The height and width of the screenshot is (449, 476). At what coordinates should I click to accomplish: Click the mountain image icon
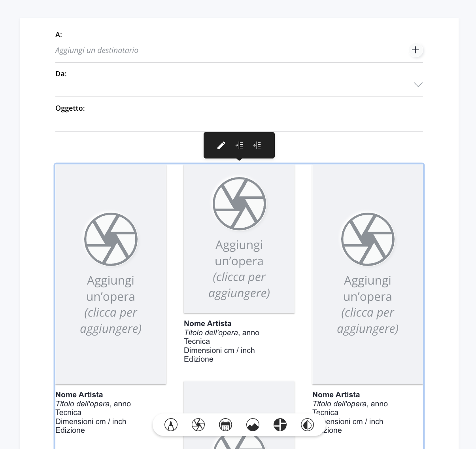point(253,425)
